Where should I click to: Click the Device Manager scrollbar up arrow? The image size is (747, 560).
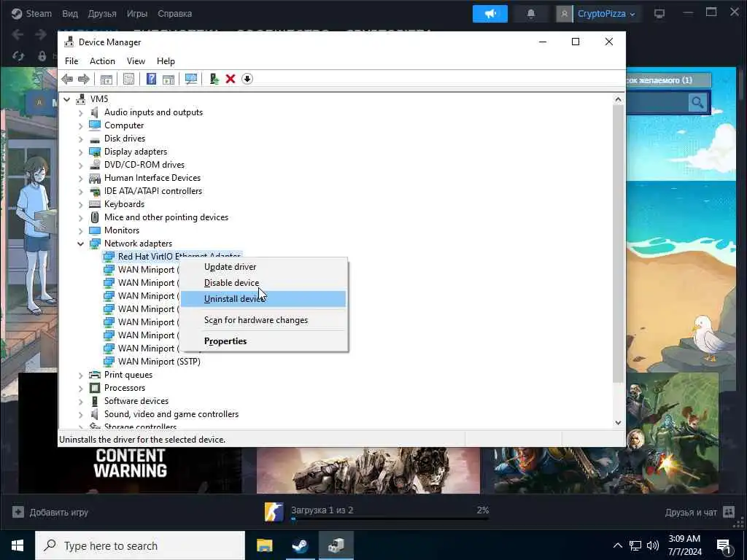618,99
